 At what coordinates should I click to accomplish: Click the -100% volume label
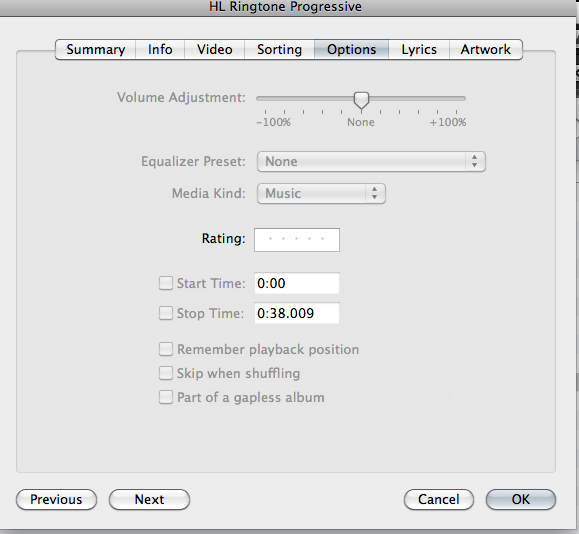point(274,122)
